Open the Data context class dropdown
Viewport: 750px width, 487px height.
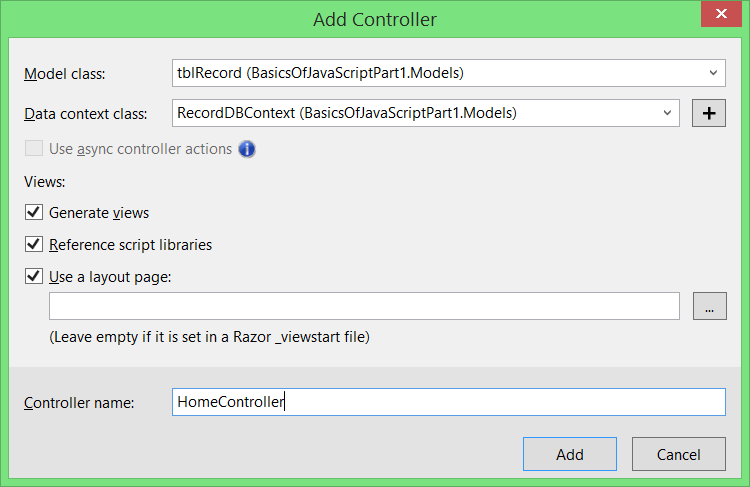[667, 113]
